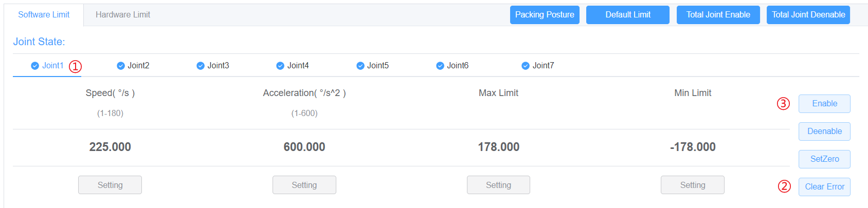Click the Joint6 status check icon
The image size is (868, 208).
(440, 66)
